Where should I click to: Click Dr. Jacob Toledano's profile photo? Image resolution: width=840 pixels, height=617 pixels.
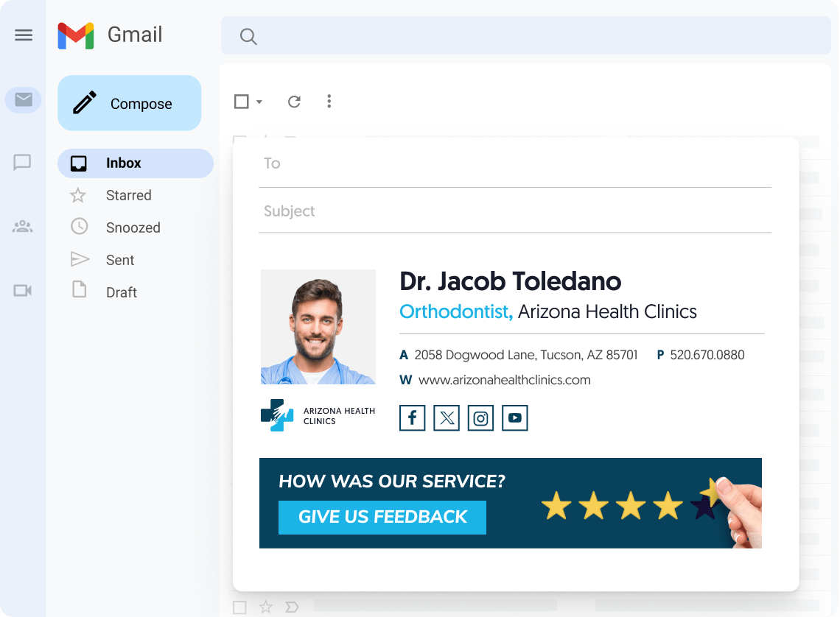[x=318, y=327]
